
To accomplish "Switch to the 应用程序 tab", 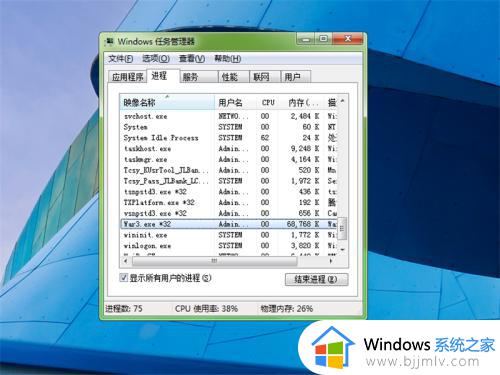I will pyautogui.click(x=127, y=77).
